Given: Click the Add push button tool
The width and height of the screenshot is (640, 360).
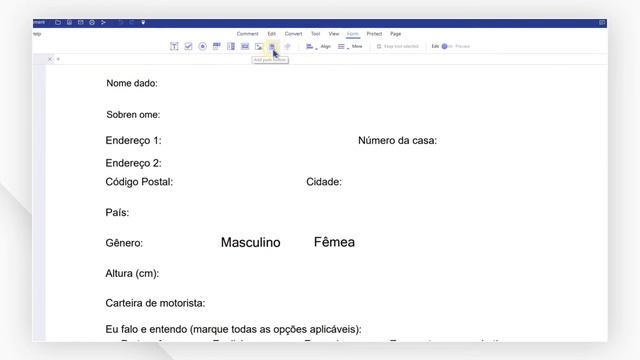Looking at the screenshot, I should click(x=272, y=47).
